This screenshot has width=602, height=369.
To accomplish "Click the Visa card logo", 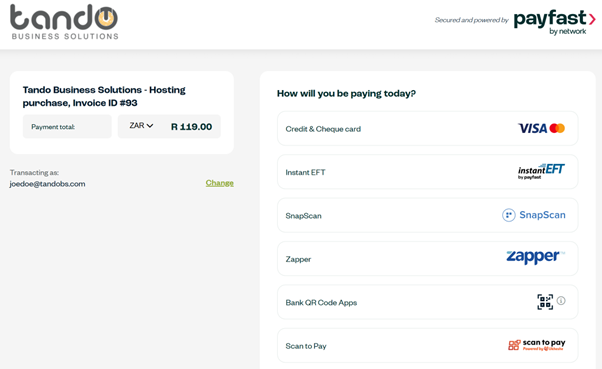I will pyautogui.click(x=533, y=128).
